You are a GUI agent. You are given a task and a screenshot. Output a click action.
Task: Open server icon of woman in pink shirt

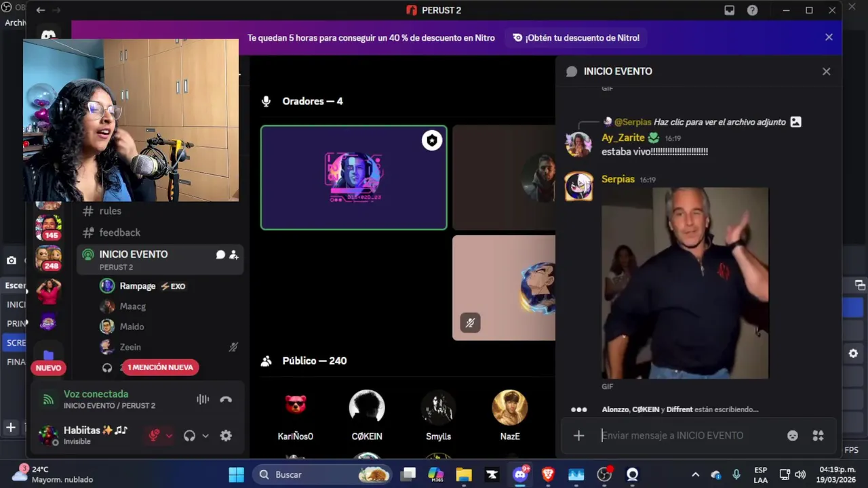click(x=48, y=291)
